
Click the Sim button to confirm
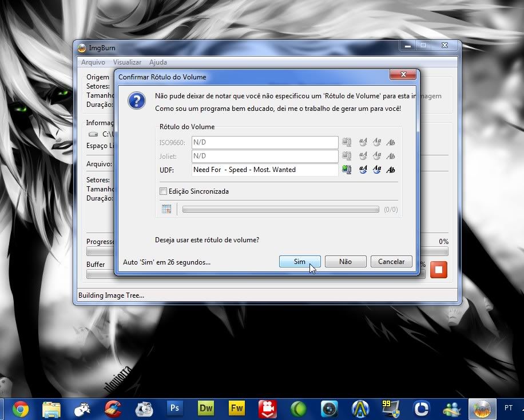coord(300,261)
